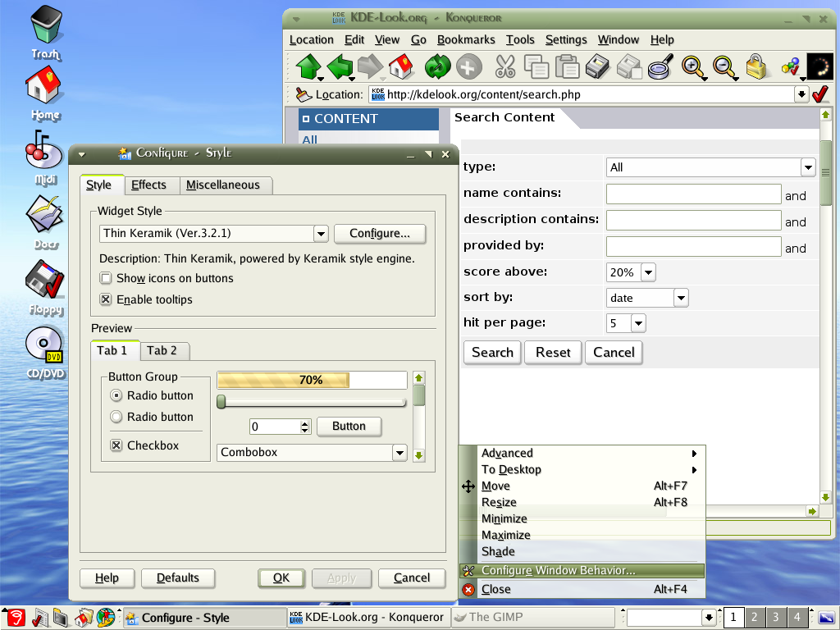Open the Trash desktop icon

[46, 32]
